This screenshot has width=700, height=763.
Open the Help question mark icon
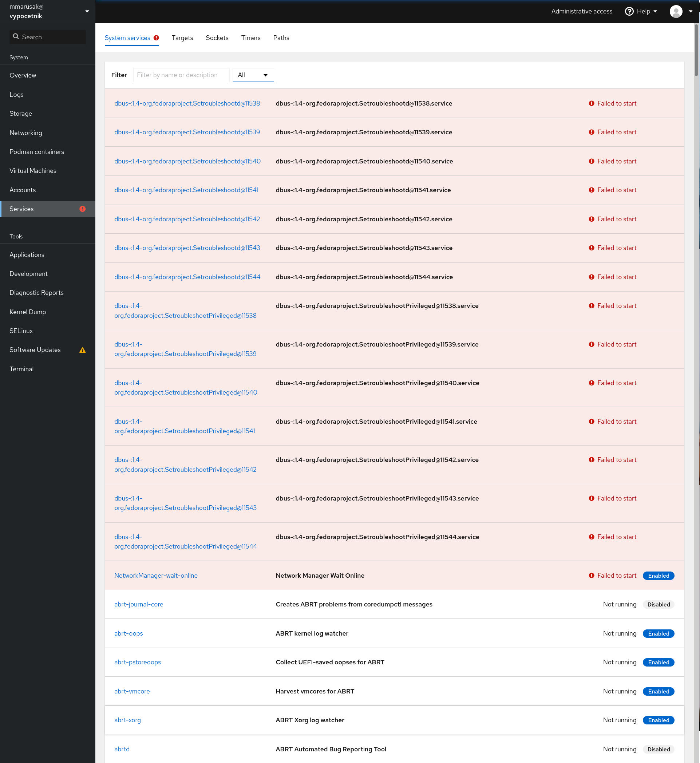pos(629,11)
